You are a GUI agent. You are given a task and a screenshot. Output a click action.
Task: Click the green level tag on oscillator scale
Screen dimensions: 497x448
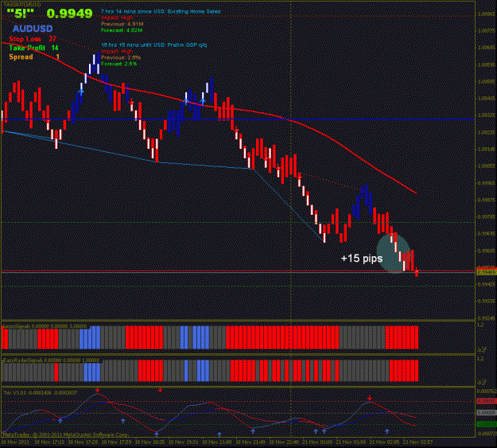tap(487, 424)
